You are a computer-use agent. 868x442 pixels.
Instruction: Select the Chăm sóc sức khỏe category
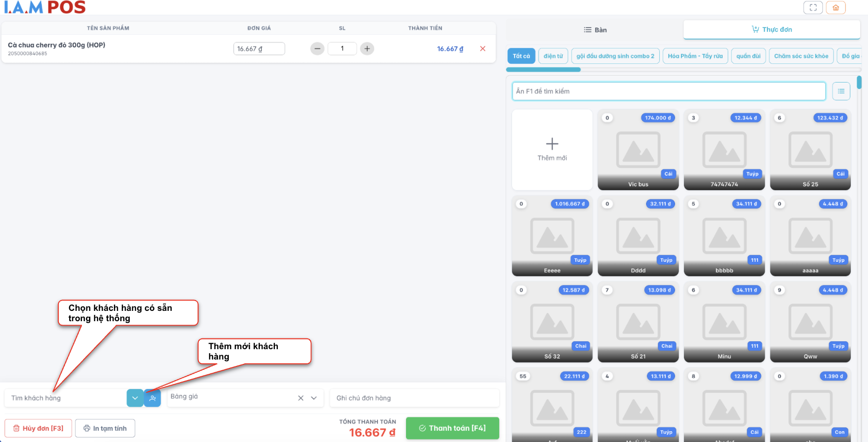coord(801,56)
